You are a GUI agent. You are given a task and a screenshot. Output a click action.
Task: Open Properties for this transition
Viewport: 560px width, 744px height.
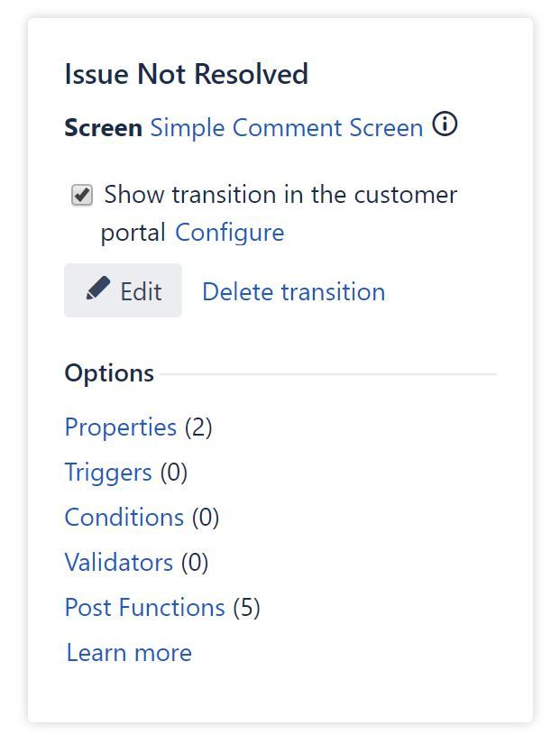pyautogui.click(x=120, y=427)
